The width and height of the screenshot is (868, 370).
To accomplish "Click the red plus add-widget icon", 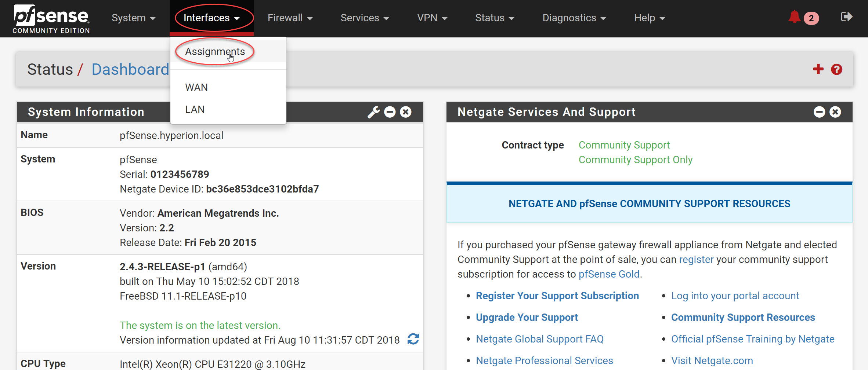I will click(x=818, y=69).
